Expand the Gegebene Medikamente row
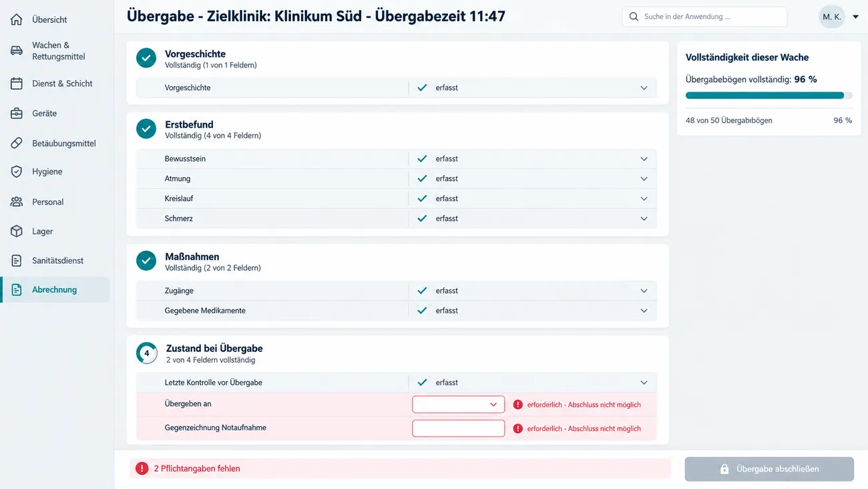The image size is (868, 489). [x=397, y=311]
